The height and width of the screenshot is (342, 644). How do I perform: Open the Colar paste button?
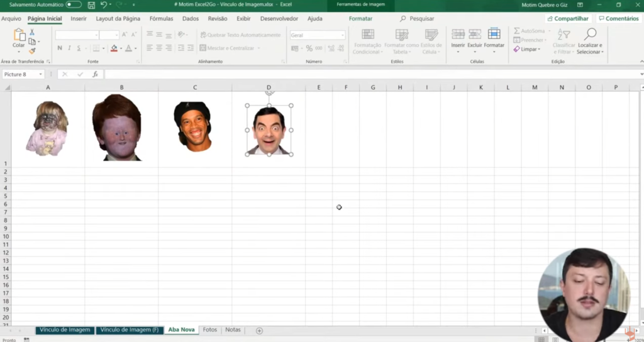[18, 41]
